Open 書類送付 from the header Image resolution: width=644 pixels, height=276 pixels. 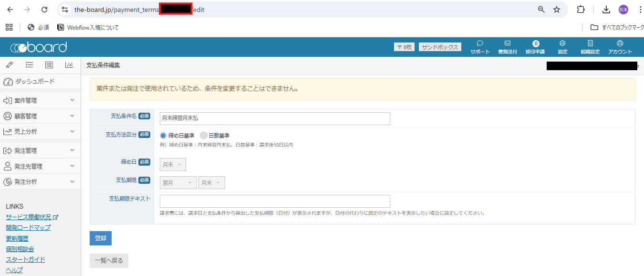[x=508, y=47]
